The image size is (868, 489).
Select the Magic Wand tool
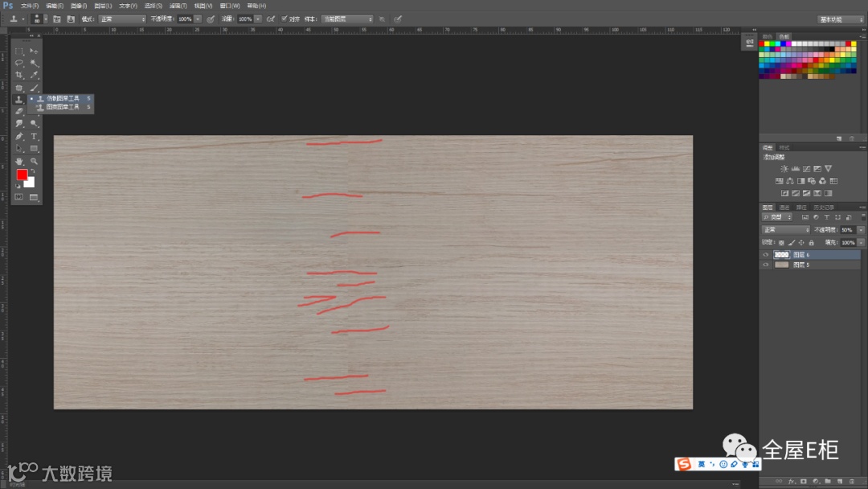pos(34,63)
